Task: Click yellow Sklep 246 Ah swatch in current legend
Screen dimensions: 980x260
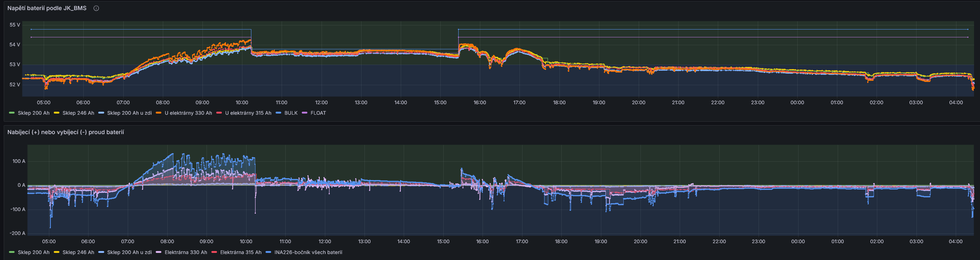Action: [56, 253]
